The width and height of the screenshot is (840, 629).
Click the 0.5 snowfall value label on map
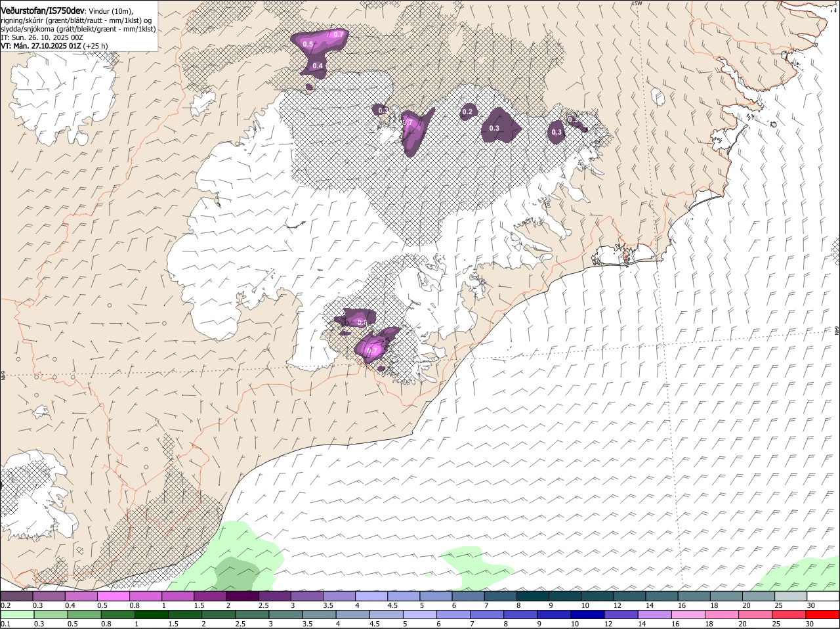tap(308, 44)
